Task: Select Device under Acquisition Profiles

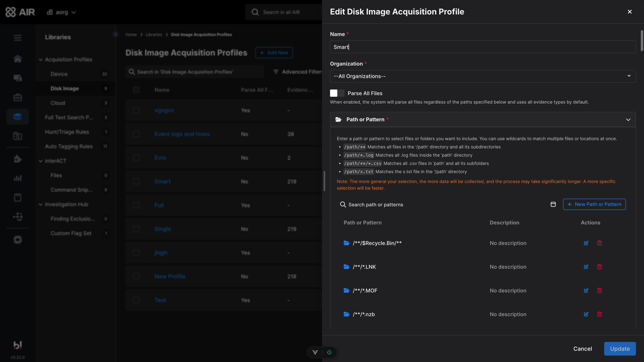Action: coord(59,74)
